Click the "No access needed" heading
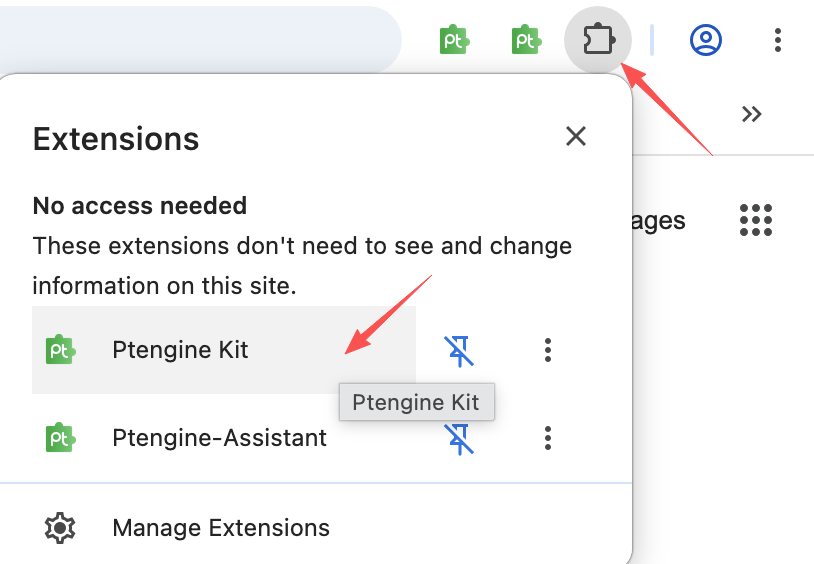814x564 pixels. 140,206
